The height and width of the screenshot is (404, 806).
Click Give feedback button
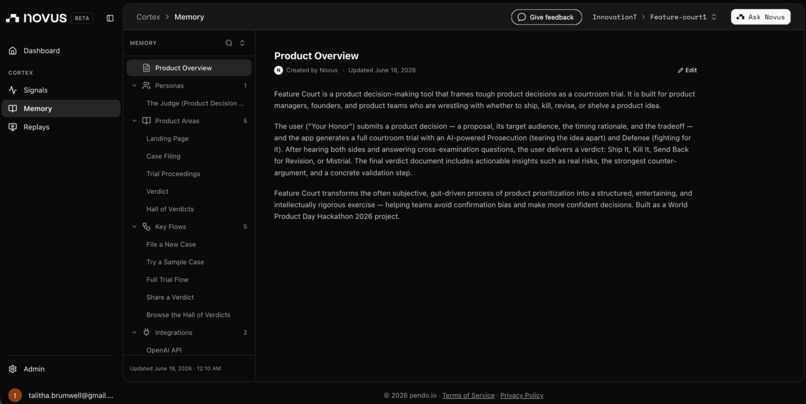pyautogui.click(x=546, y=17)
